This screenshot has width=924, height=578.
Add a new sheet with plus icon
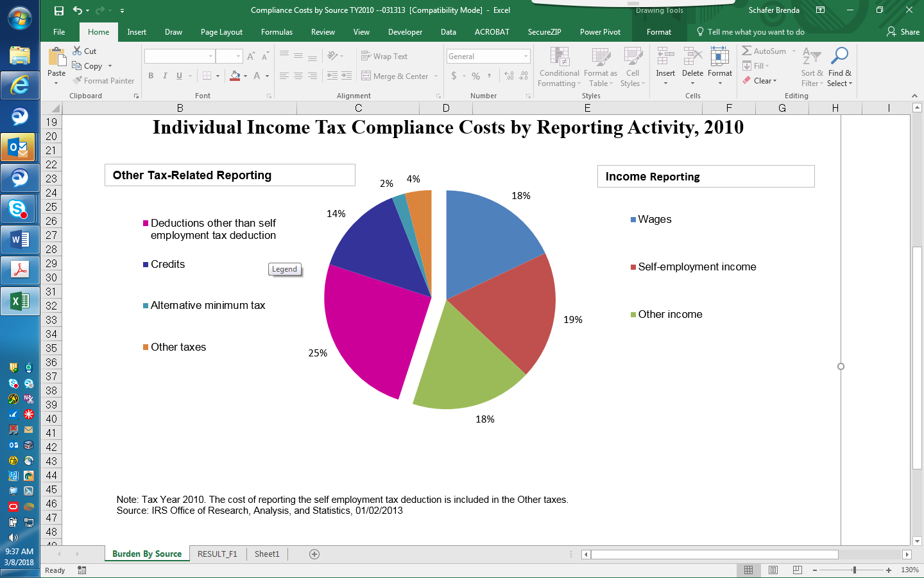point(314,554)
